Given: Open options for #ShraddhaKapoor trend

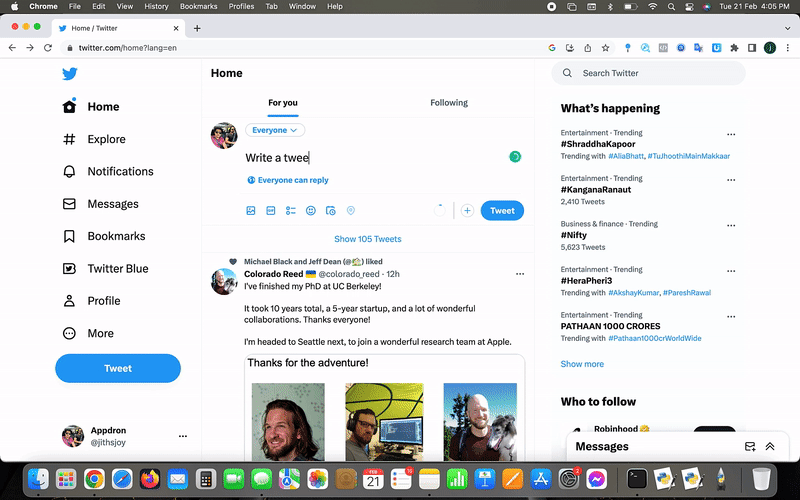Looking at the screenshot, I should (731, 134).
